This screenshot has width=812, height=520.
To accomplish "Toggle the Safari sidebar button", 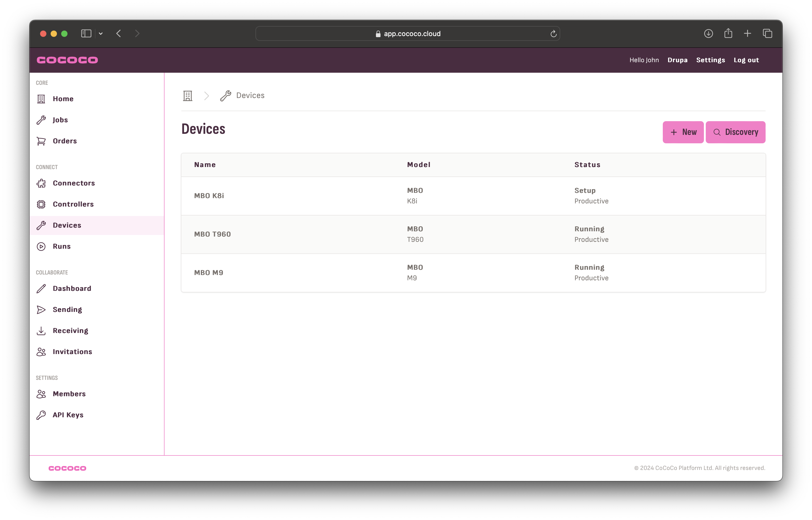I will 86,33.
